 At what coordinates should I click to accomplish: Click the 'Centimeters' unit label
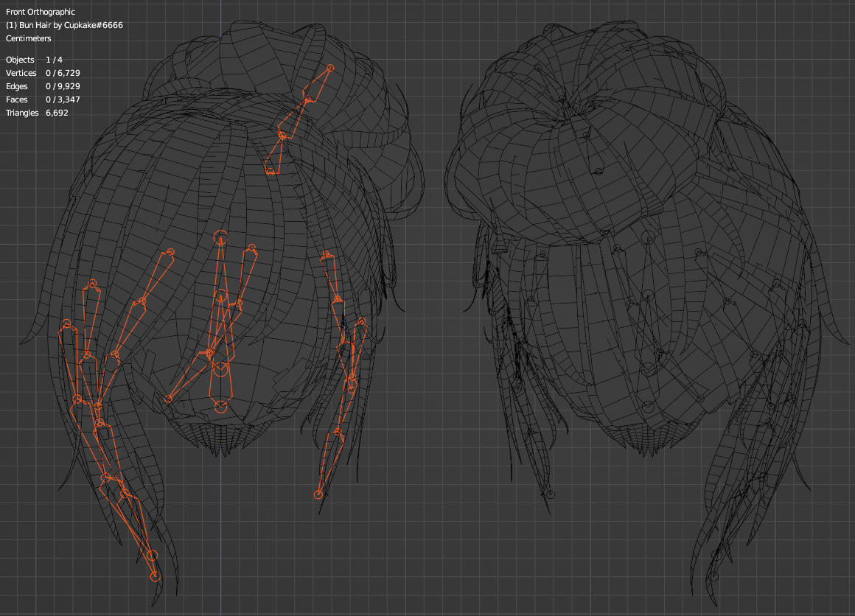(29, 38)
